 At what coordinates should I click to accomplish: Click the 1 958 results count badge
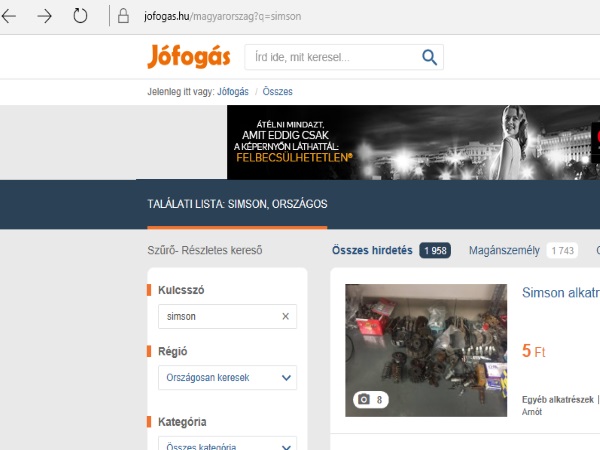[435, 251]
